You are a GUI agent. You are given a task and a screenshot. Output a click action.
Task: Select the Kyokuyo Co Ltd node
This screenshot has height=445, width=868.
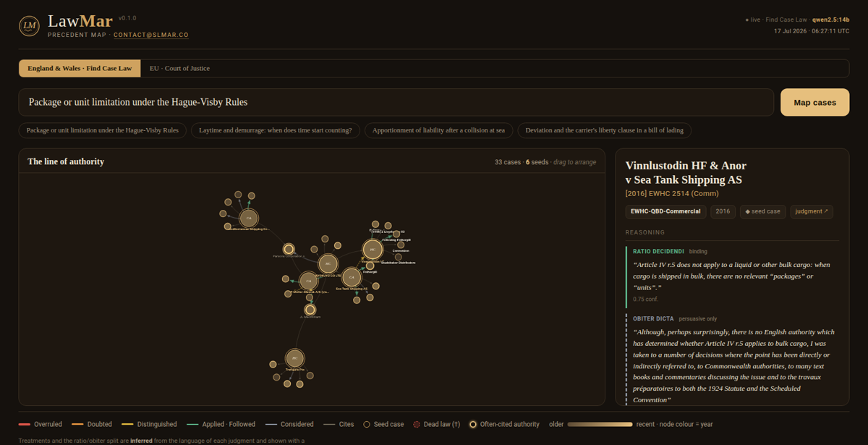coord(328,263)
